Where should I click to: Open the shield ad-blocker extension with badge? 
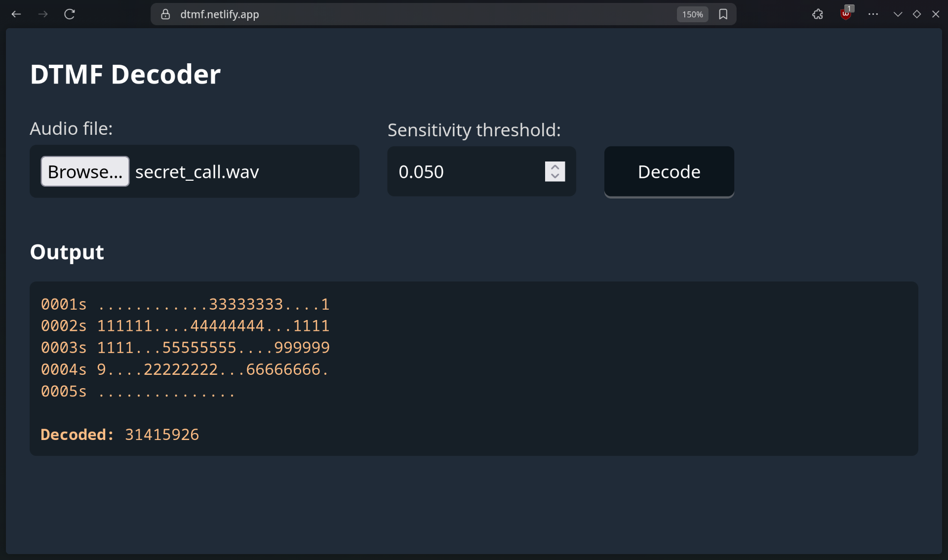click(x=846, y=14)
